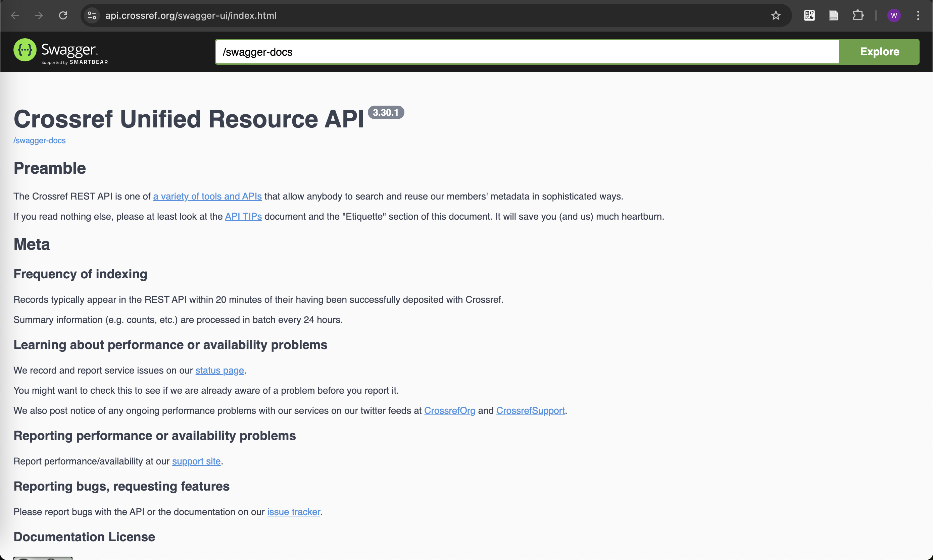Image resolution: width=933 pixels, height=560 pixels.
Task: Open the /swagger-docs link under the title
Action: tap(40, 141)
